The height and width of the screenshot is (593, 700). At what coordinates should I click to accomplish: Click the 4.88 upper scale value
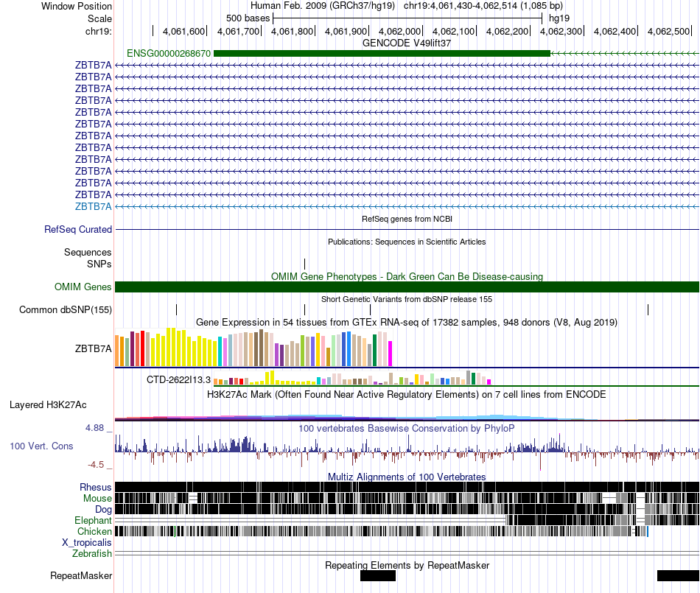pyautogui.click(x=94, y=428)
